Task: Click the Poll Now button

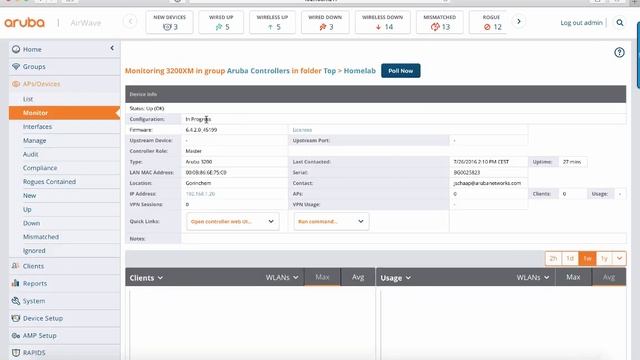Action: pos(400,71)
